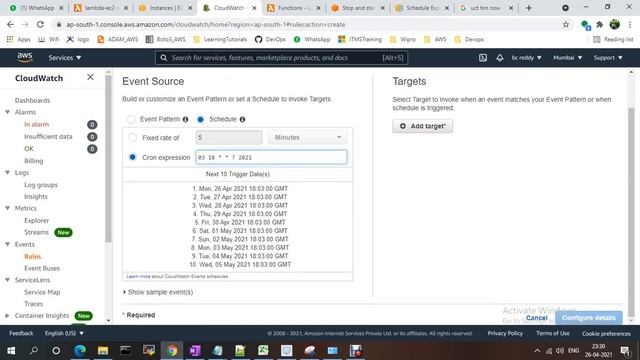This screenshot has height=360, width=640.
Task: Reload the page with the refresh icon
Action: (40, 24)
